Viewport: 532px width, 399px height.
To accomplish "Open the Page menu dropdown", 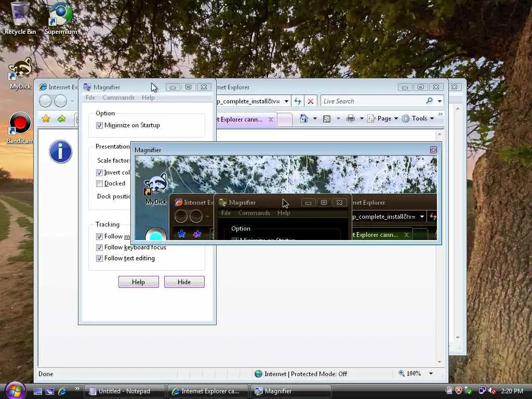I will click(x=383, y=118).
